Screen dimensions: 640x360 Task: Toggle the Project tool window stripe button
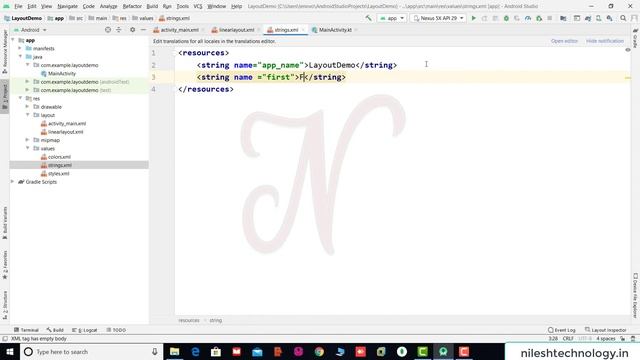click(x=5, y=96)
